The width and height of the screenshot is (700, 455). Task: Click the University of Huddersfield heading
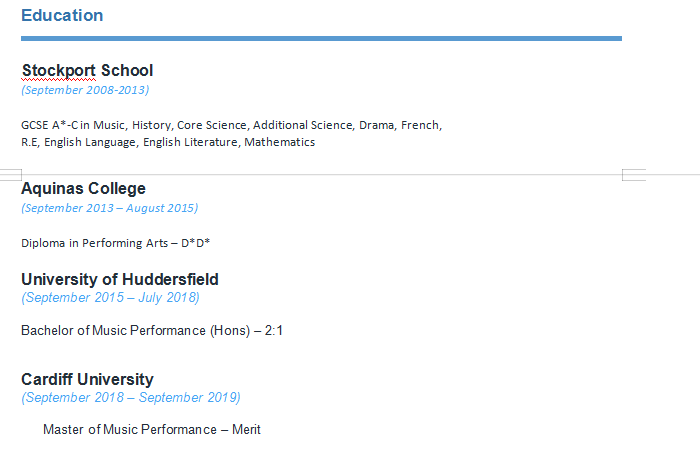click(x=120, y=279)
